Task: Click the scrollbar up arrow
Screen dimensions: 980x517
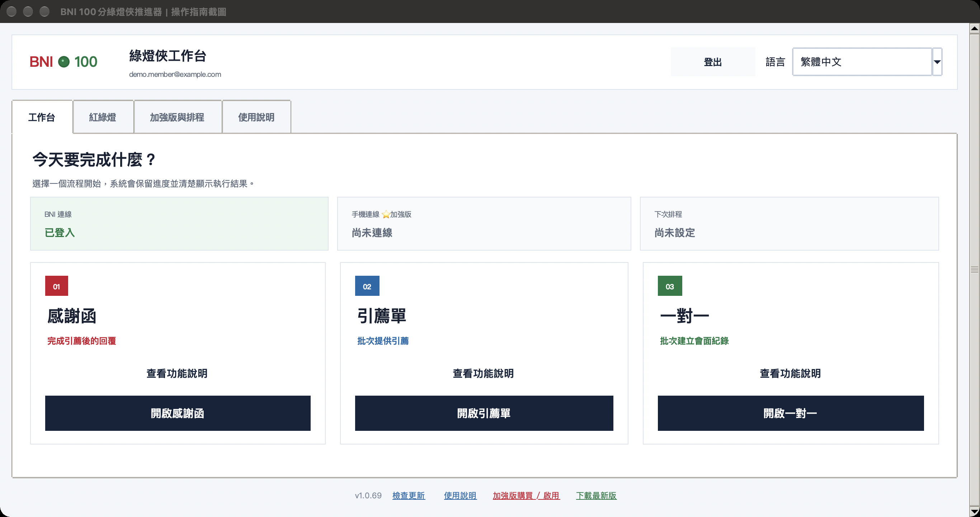Action: 974,29
